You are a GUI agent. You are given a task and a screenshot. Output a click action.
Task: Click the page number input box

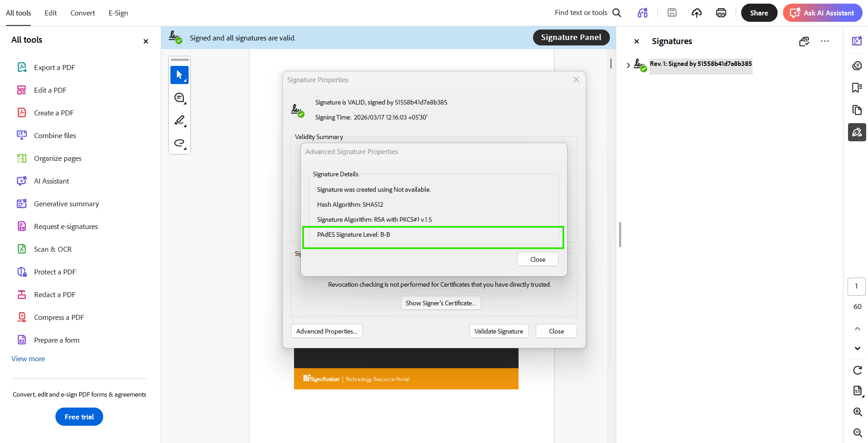[856, 286]
